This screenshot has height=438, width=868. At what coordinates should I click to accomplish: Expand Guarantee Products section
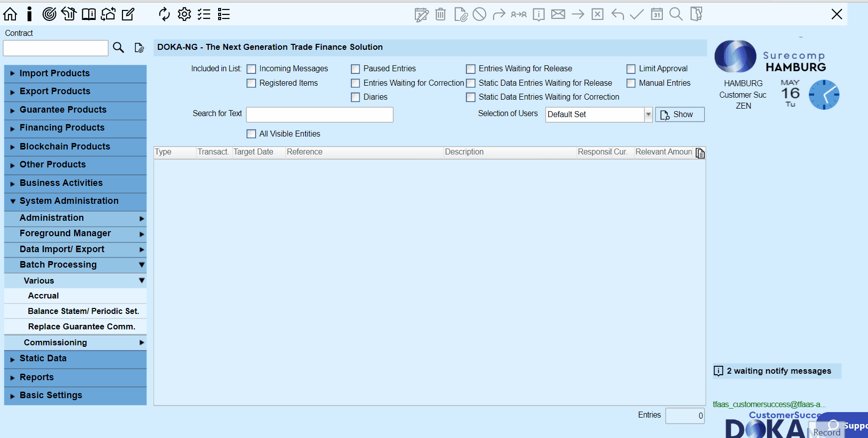(75, 110)
